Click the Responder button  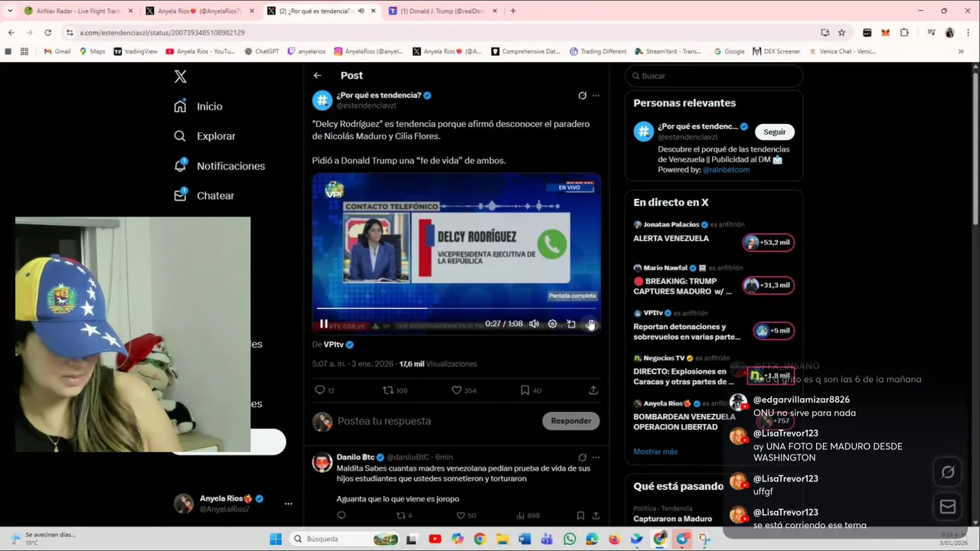(x=570, y=421)
